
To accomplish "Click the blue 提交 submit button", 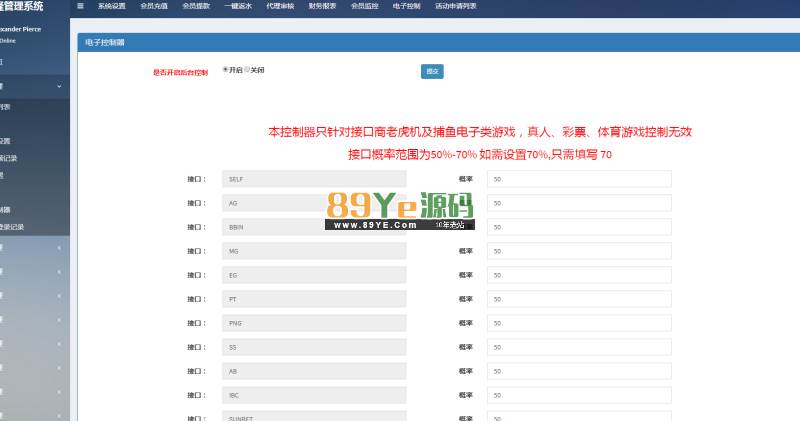I will point(432,71).
